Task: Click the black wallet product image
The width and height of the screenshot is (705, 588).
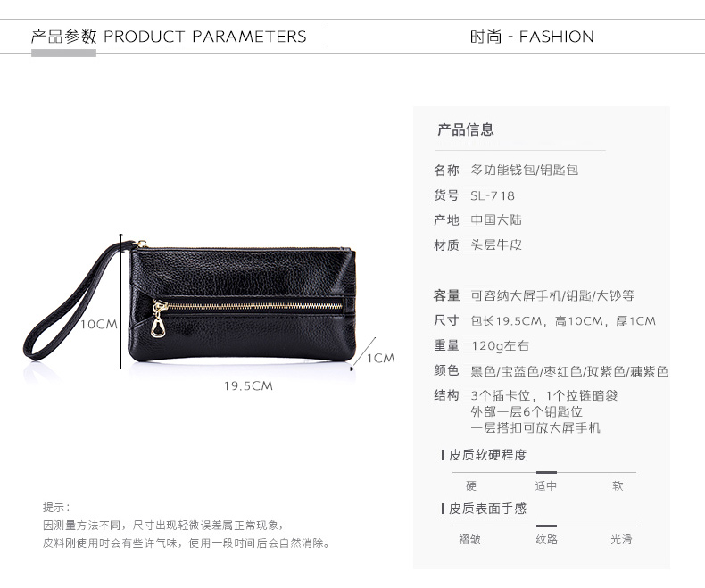Action: click(189, 302)
